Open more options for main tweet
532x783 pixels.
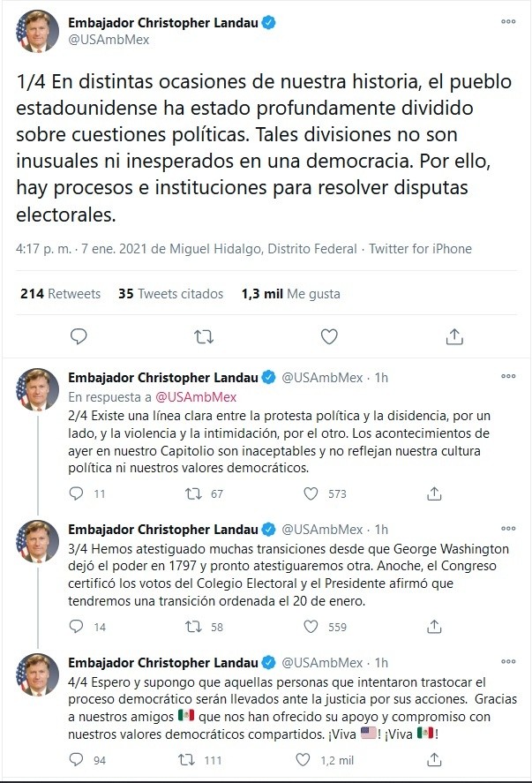click(508, 21)
